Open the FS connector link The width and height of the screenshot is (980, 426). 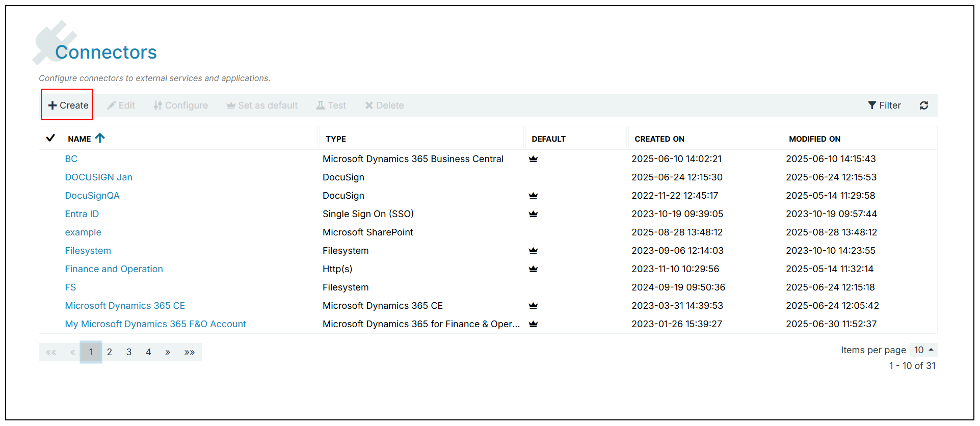[70, 287]
